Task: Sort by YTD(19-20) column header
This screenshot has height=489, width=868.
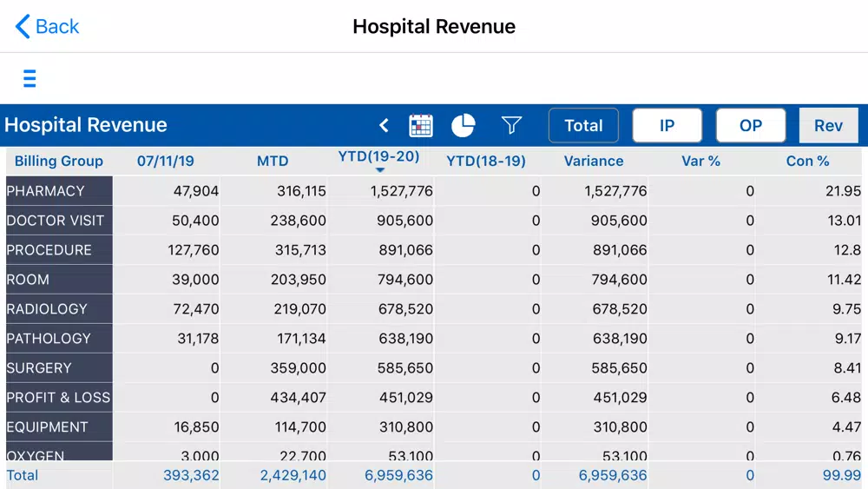Action: [x=378, y=156]
